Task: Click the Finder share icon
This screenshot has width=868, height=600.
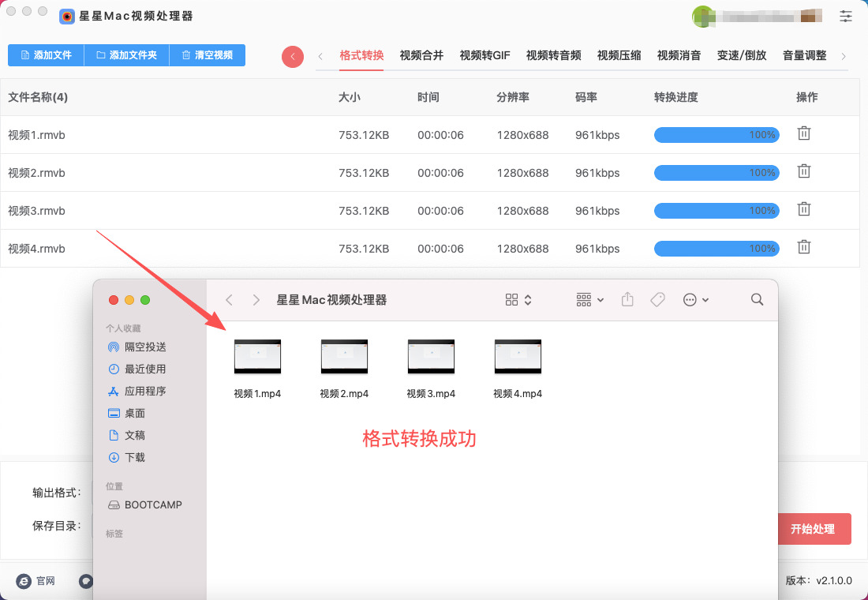Action: pos(627,299)
